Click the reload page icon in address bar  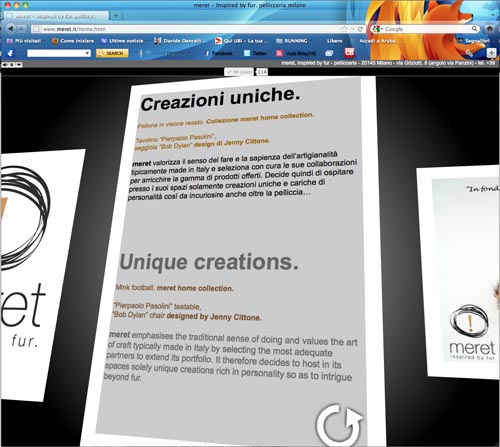(x=360, y=29)
